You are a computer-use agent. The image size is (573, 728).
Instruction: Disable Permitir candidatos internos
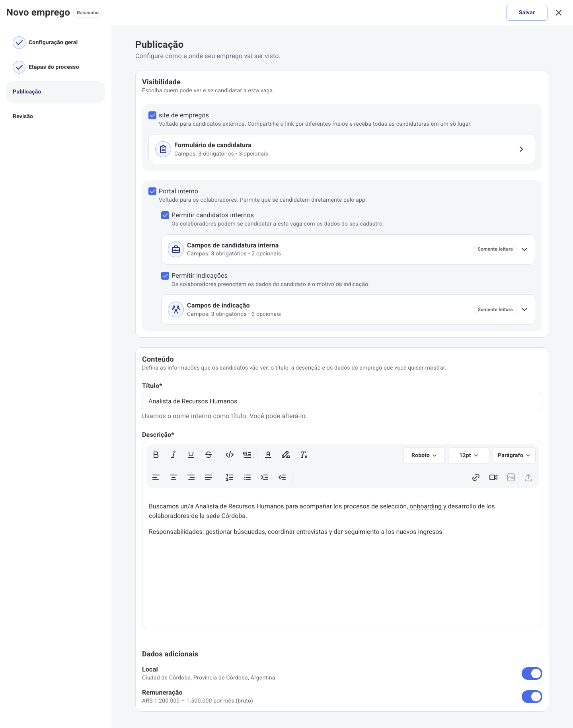[x=165, y=215]
